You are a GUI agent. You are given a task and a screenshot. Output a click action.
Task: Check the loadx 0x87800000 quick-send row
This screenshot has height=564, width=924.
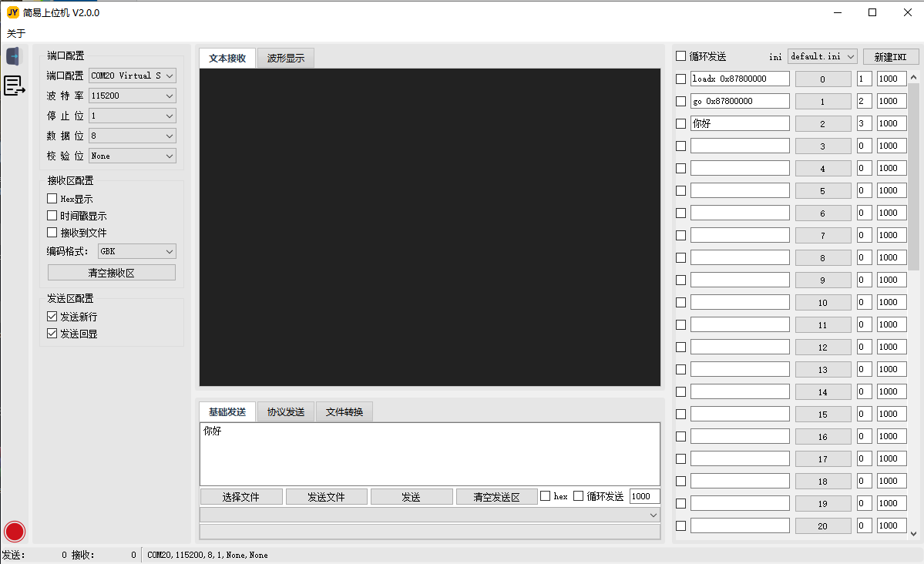tap(680, 78)
